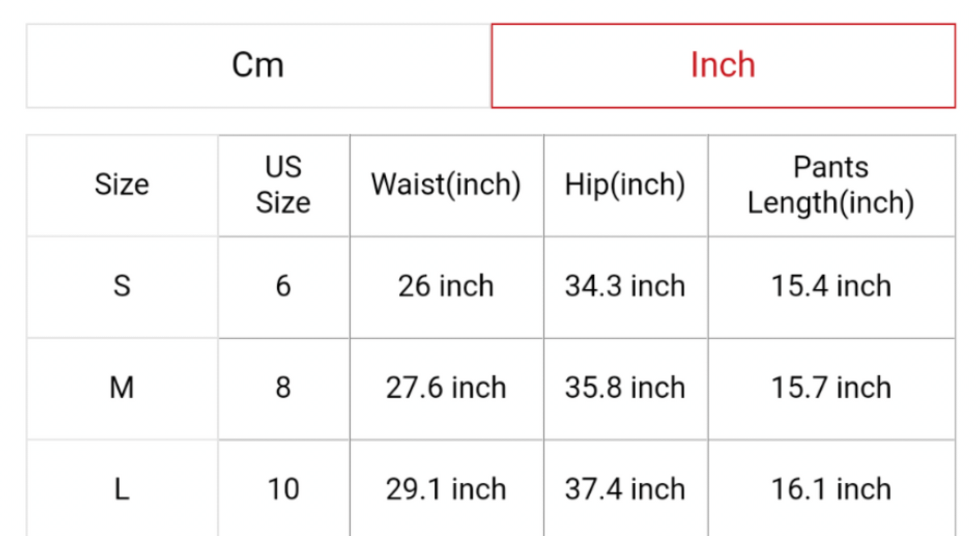Image resolution: width=980 pixels, height=536 pixels.
Task: Select the L size cell
Action: [122, 489]
